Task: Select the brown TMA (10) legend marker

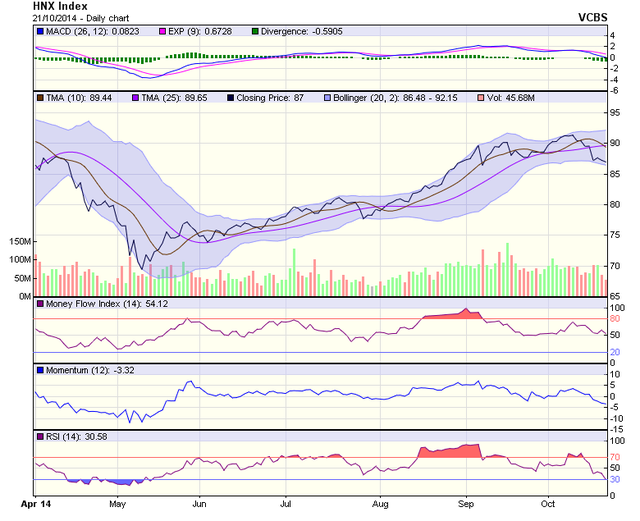Action: [x=40, y=100]
